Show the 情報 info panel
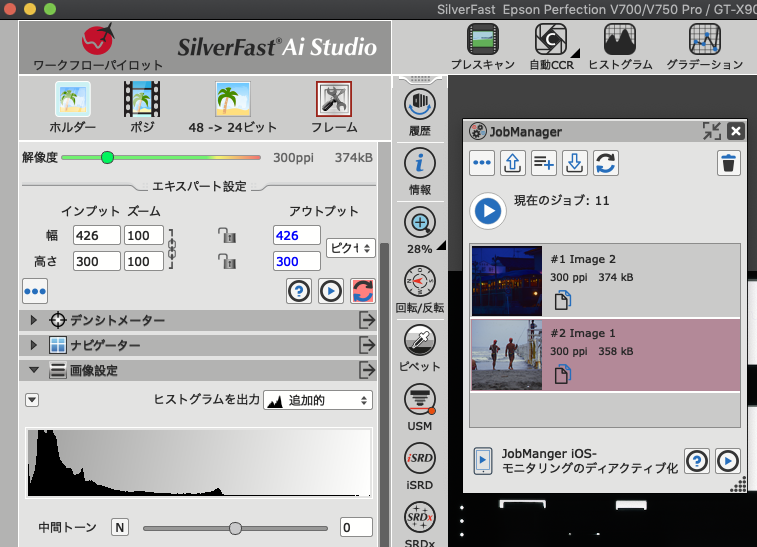This screenshot has height=547, width=757. click(x=420, y=172)
